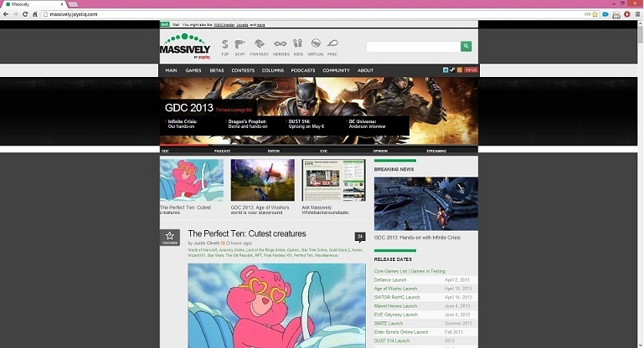Image resolution: width=644 pixels, height=348 pixels.
Task: Click the page vertical scrollbar thumb
Action: coord(641,33)
